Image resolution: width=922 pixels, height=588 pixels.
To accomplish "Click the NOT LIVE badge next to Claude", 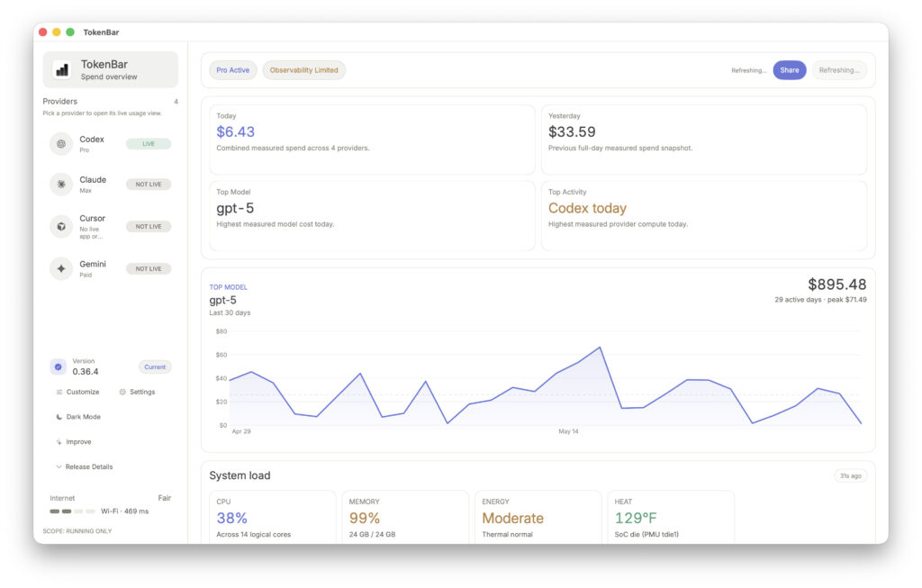I will 149,185.
